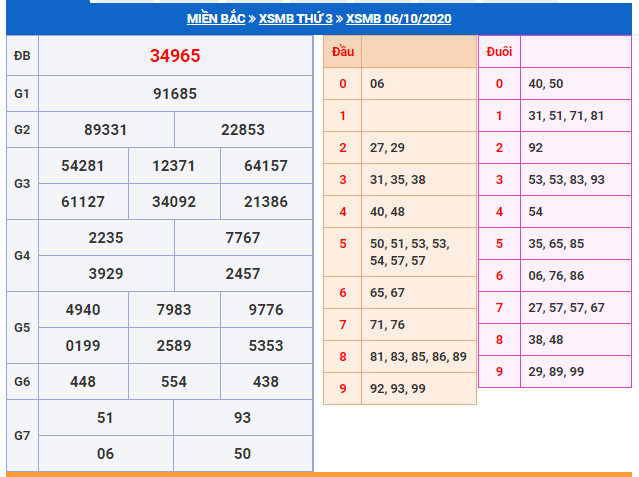Image resolution: width=639 pixels, height=477 pixels.
Task: Click the G7 result 51
Action: pyautogui.click(x=105, y=418)
